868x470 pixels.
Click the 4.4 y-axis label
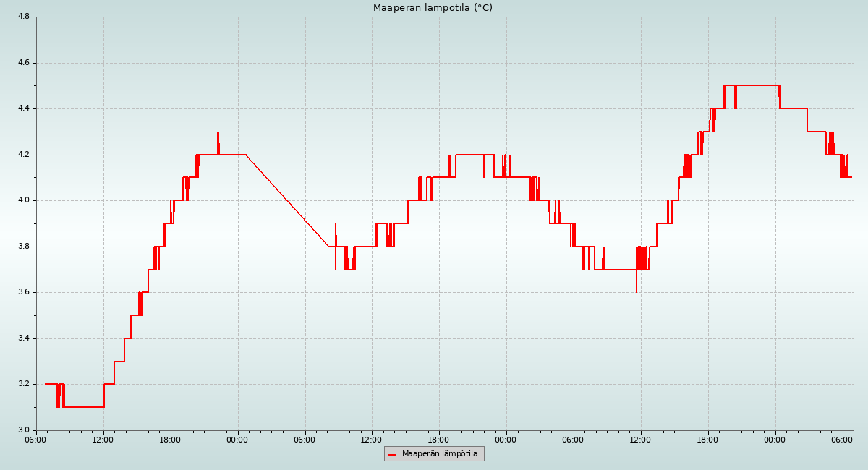(x=22, y=108)
